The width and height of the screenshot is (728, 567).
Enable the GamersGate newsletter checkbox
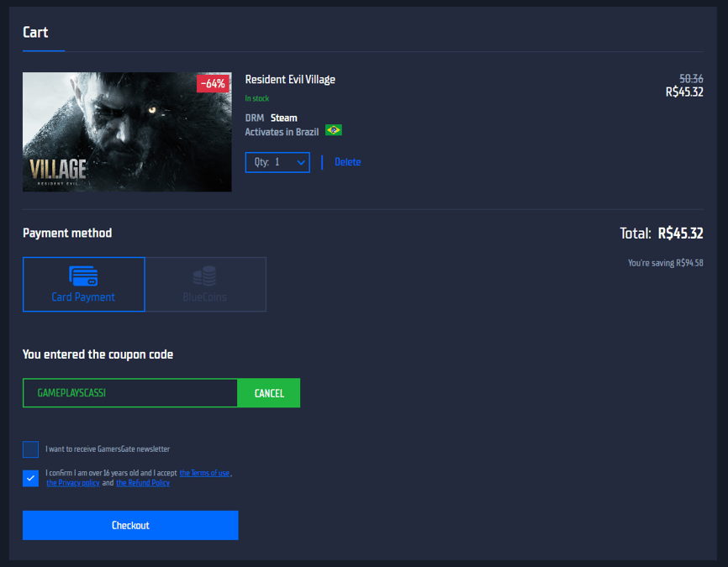coord(30,449)
